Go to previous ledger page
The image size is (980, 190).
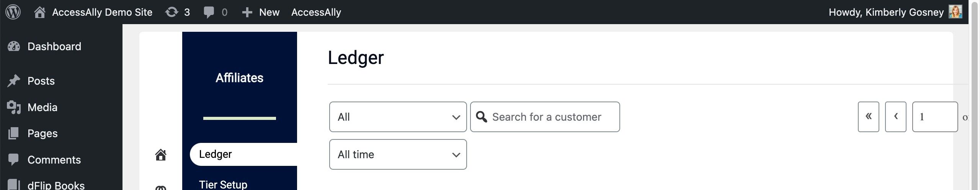(895, 117)
